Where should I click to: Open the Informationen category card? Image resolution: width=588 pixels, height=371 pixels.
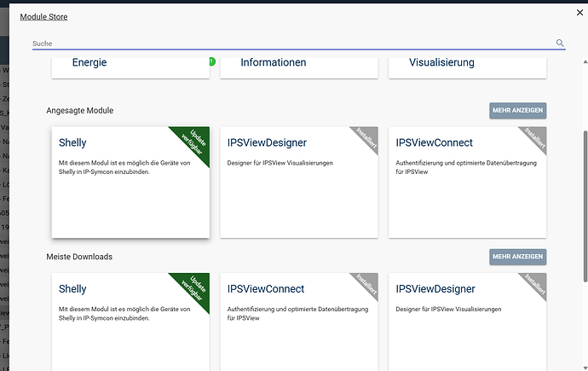299,68
